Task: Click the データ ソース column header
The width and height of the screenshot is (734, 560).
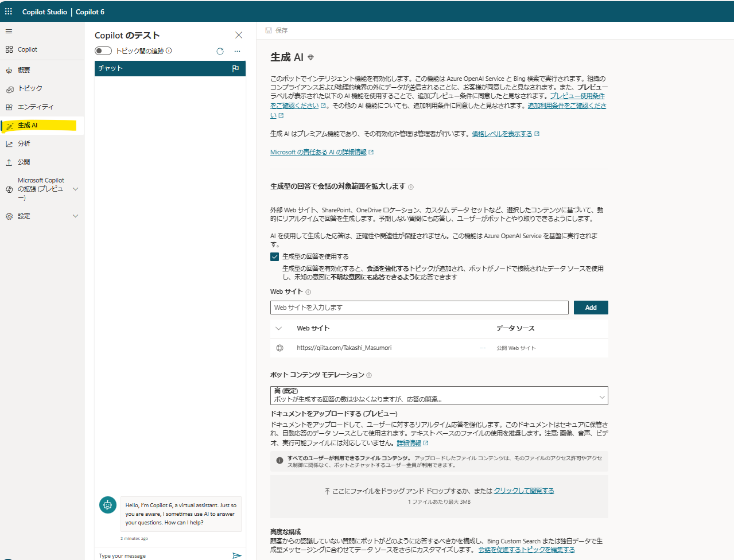Action: point(515,328)
